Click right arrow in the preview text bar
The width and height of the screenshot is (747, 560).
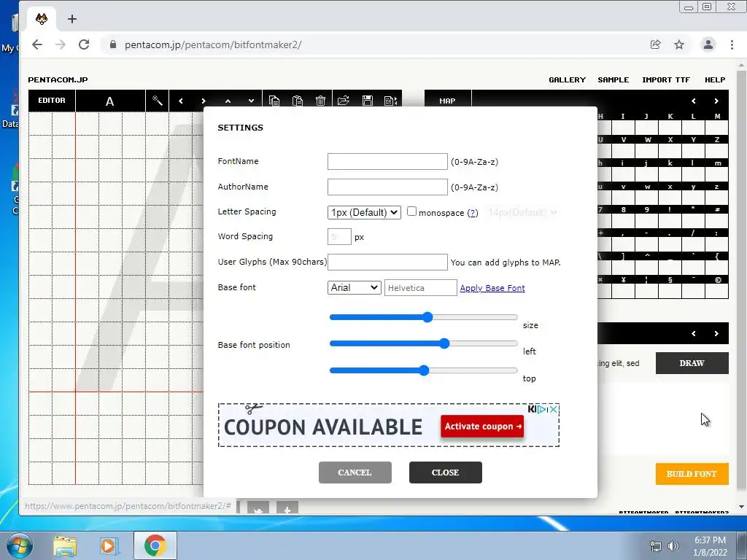(x=716, y=333)
